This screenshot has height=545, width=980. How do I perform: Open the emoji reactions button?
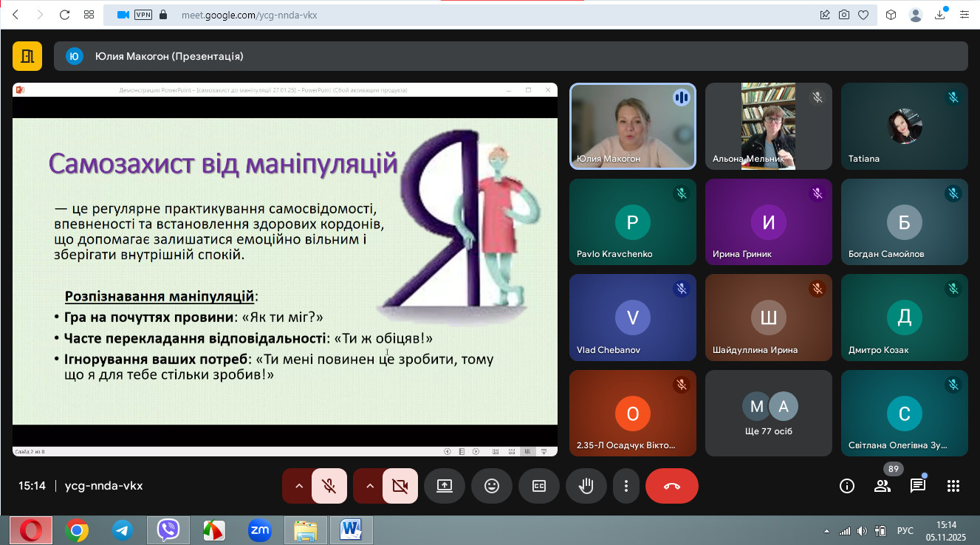coord(492,486)
